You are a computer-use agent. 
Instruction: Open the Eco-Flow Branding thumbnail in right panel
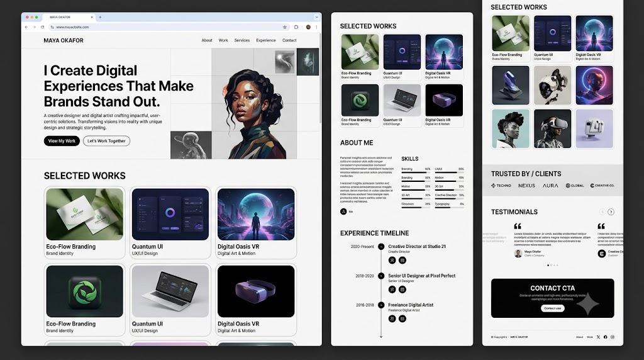point(511,33)
